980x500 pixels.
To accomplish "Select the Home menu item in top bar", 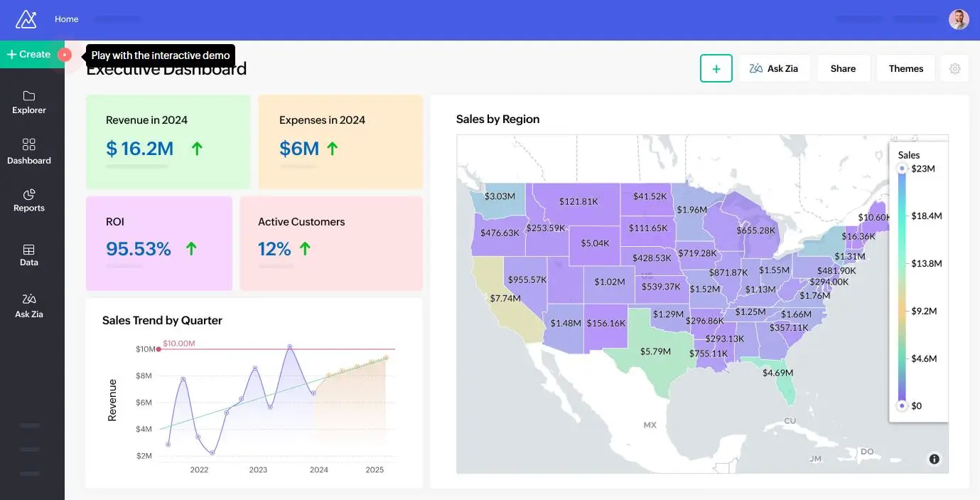I will 66,19.
